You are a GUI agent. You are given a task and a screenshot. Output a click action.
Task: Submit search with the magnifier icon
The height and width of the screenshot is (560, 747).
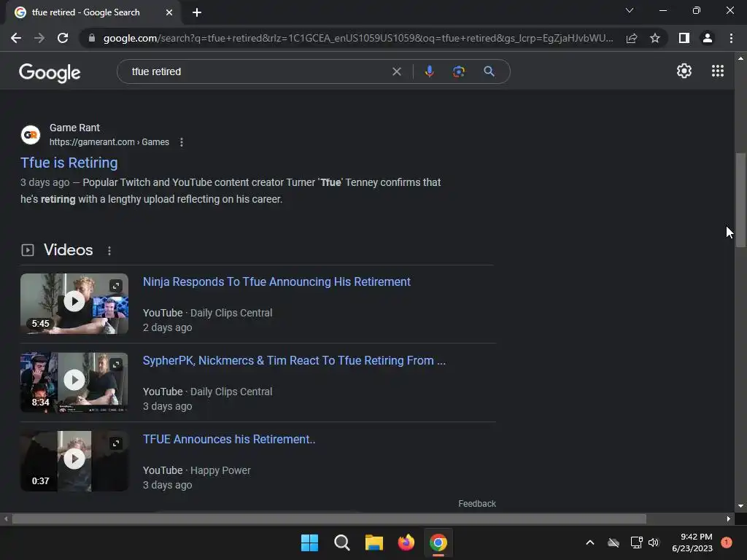489,71
